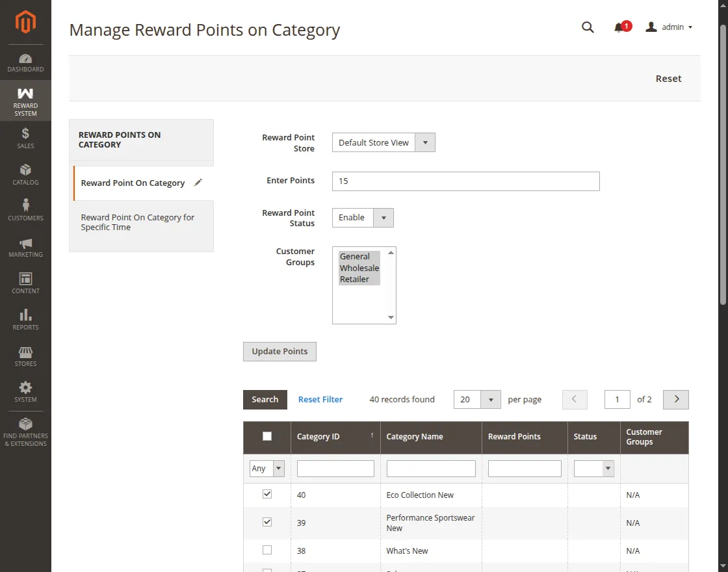Click Customer Groups list scroll up arrow
The height and width of the screenshot is (572, 728).
click(391, 253)
